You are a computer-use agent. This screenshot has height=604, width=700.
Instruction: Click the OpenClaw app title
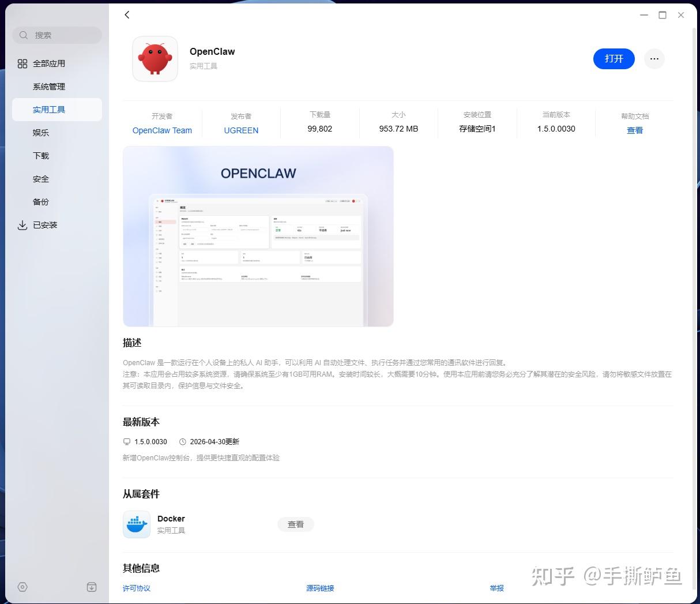[212, 51]
